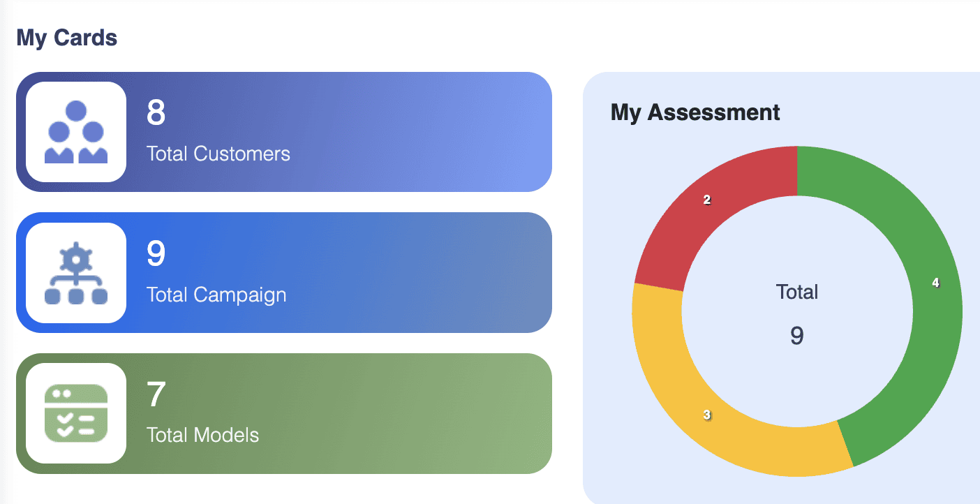Click the Total Customers people icon
980x504 pixels.
point(76,132)
